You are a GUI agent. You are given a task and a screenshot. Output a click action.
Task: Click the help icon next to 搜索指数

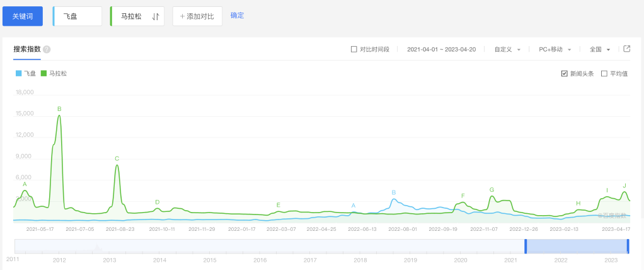pos(47,49)
